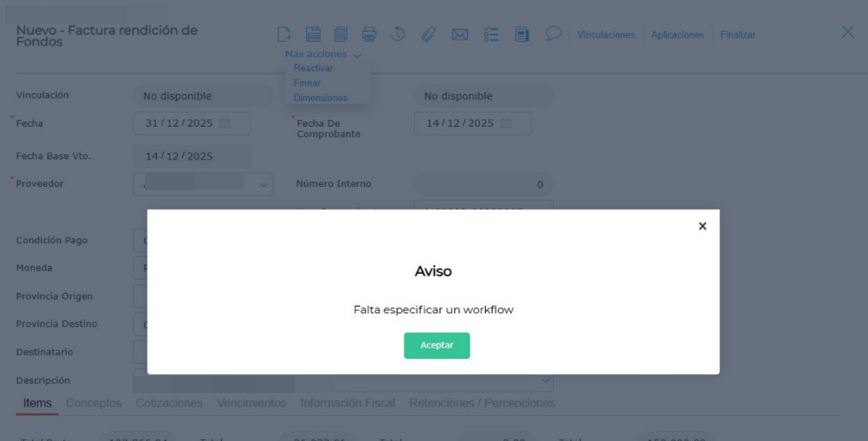Open the calendar picker for Fecha
Viewport: 868px width, 441px height.
[x=225, y=123]
